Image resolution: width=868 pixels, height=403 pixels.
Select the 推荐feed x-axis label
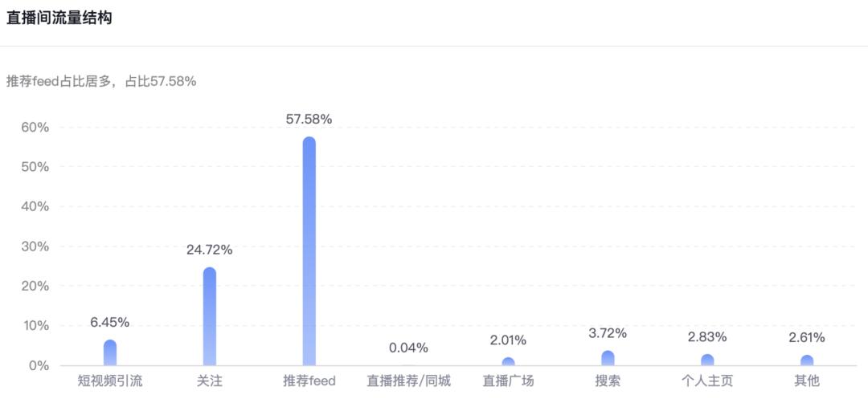(309, 381)
